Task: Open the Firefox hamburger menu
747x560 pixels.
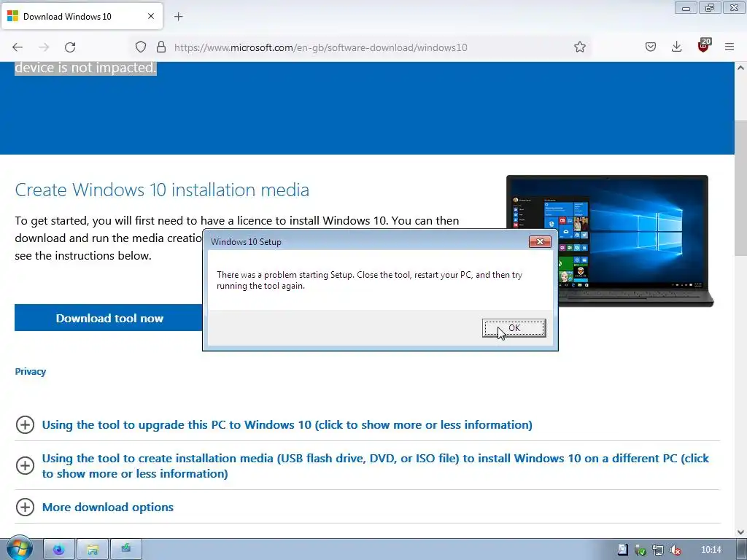Action: [x=729, y=47]
